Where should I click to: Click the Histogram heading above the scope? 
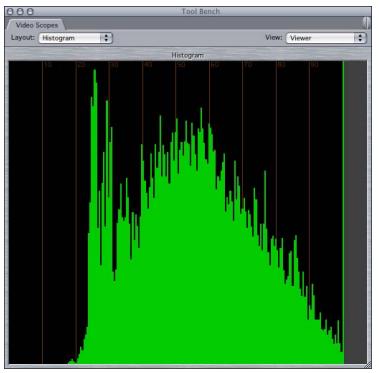(x=187, y=55)
